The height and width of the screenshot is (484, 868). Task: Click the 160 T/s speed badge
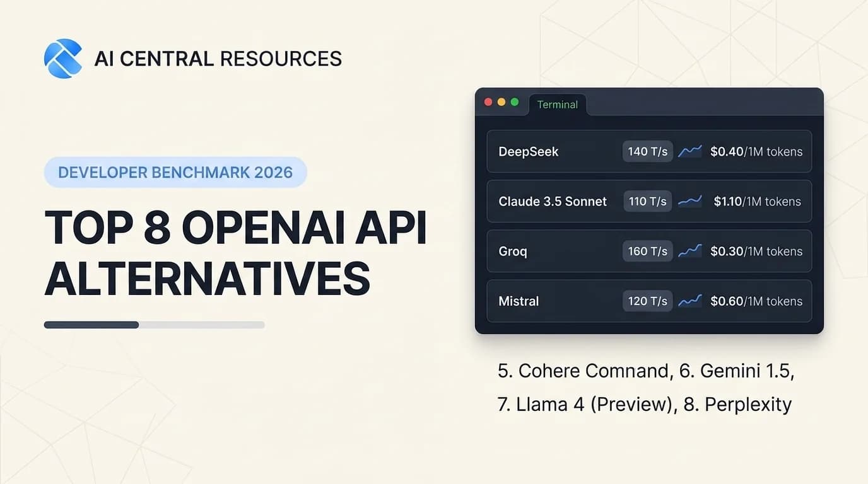648,251
